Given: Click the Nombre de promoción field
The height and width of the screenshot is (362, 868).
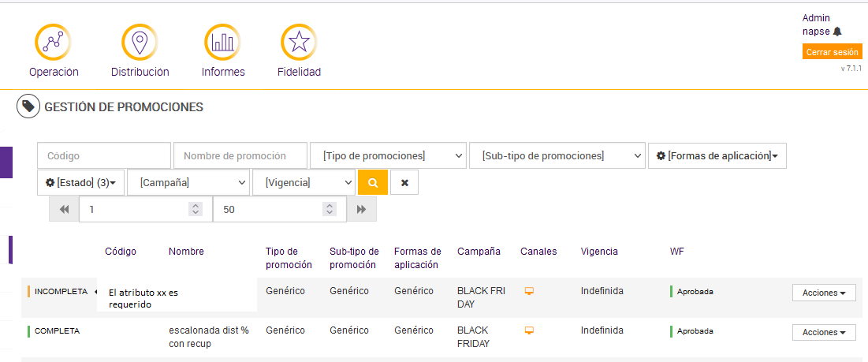Looking at the screenshot, I should [x=240, y=155].
